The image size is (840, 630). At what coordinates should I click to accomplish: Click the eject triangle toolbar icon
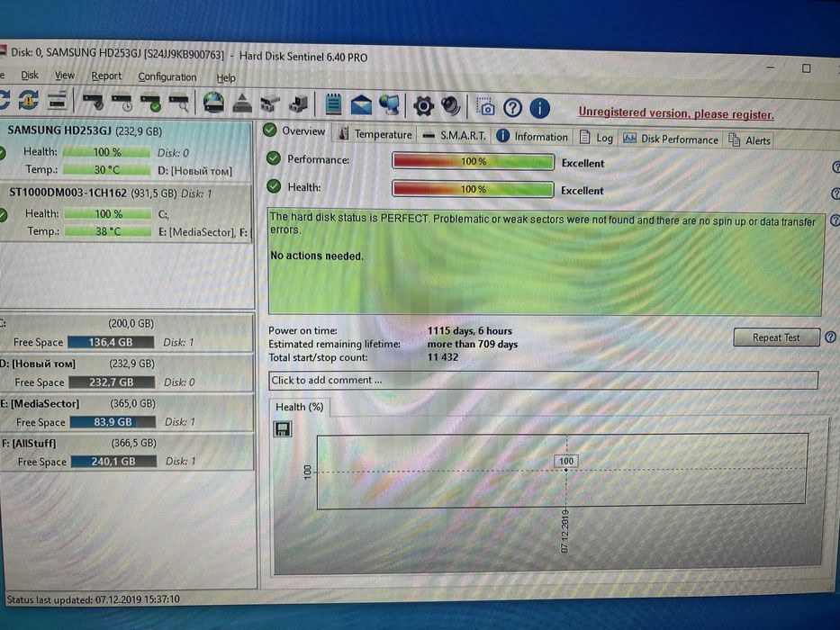pos(242,103)
